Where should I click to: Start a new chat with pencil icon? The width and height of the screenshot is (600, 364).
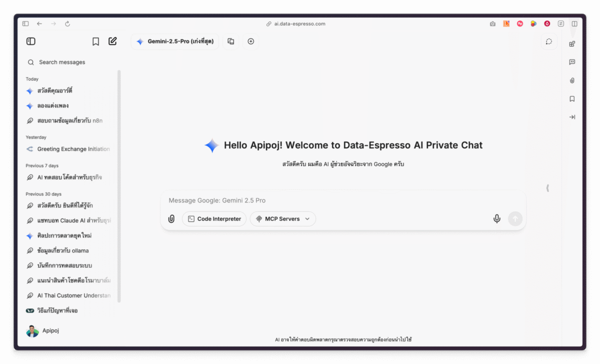click(112, 41)
